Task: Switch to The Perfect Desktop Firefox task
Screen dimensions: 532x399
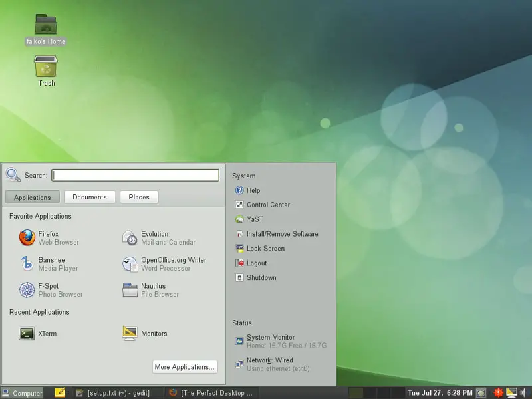Action: click(x=211, y=393)
